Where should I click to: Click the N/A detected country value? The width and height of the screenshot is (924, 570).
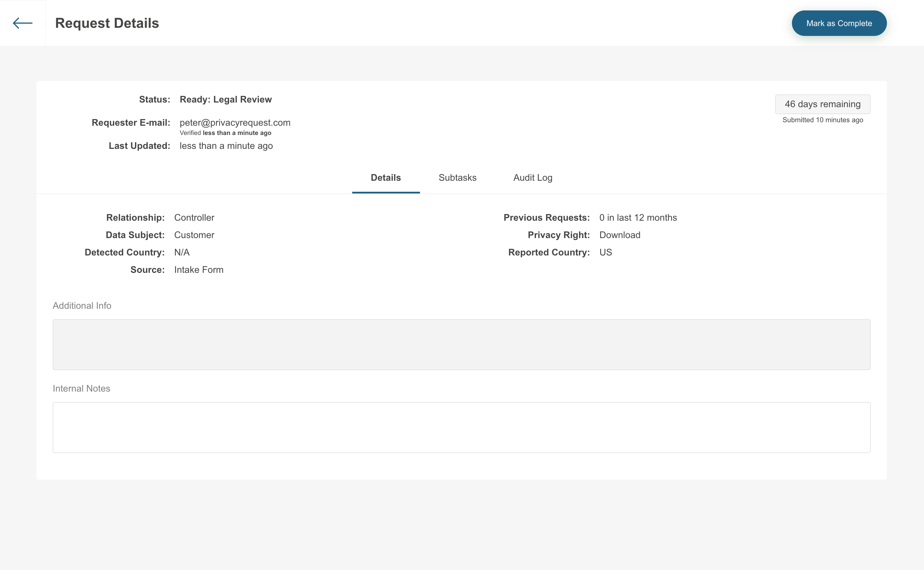[182, 252]
